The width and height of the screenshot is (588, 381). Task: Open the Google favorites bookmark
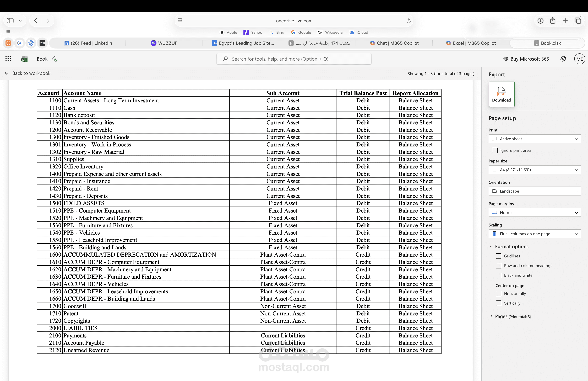point(301,32)
